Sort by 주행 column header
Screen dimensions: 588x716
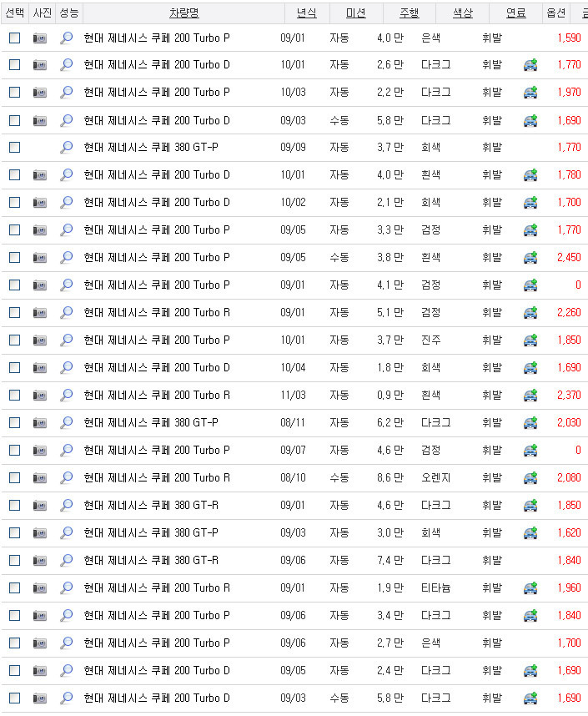(x=409, y=13)
